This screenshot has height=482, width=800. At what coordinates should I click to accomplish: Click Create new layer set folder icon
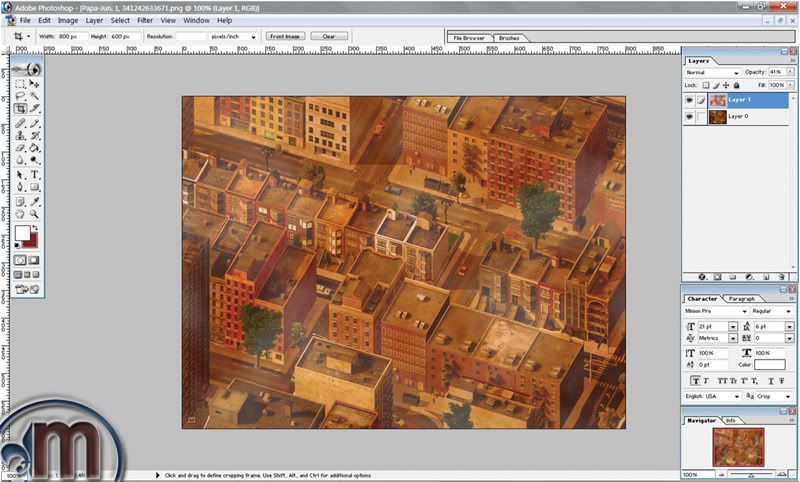(x=733, y=277)
